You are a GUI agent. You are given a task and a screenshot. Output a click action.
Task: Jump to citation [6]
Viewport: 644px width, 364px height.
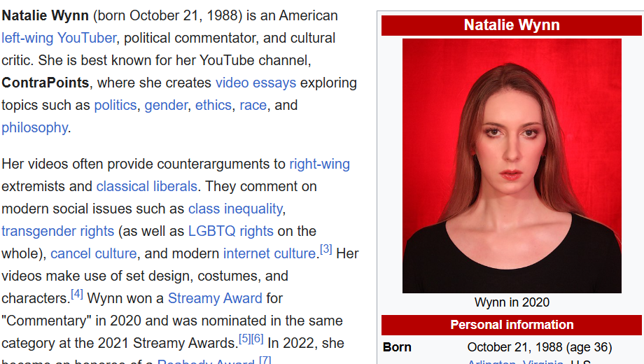[257, 339]
